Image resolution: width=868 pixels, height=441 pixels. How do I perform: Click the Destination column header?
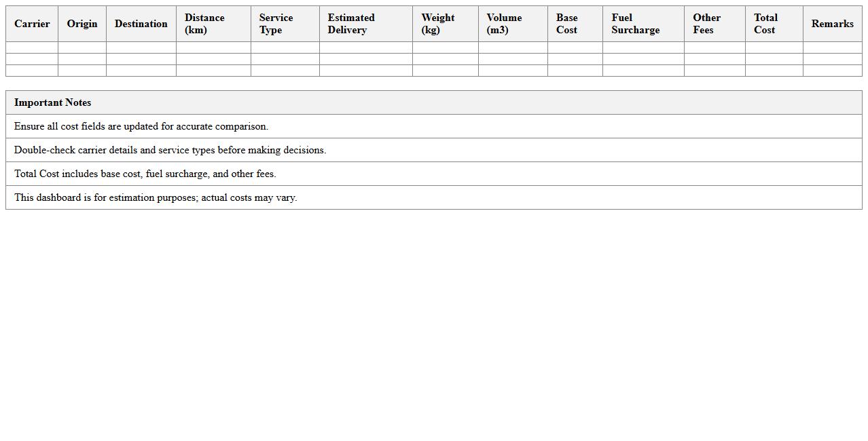point(141,23)
